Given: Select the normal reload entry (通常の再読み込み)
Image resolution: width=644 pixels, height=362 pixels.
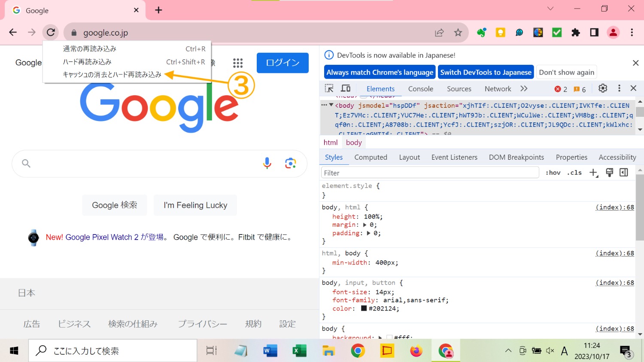Looking at the screenshot, I should pyautogui.click(x=127, y=49).
